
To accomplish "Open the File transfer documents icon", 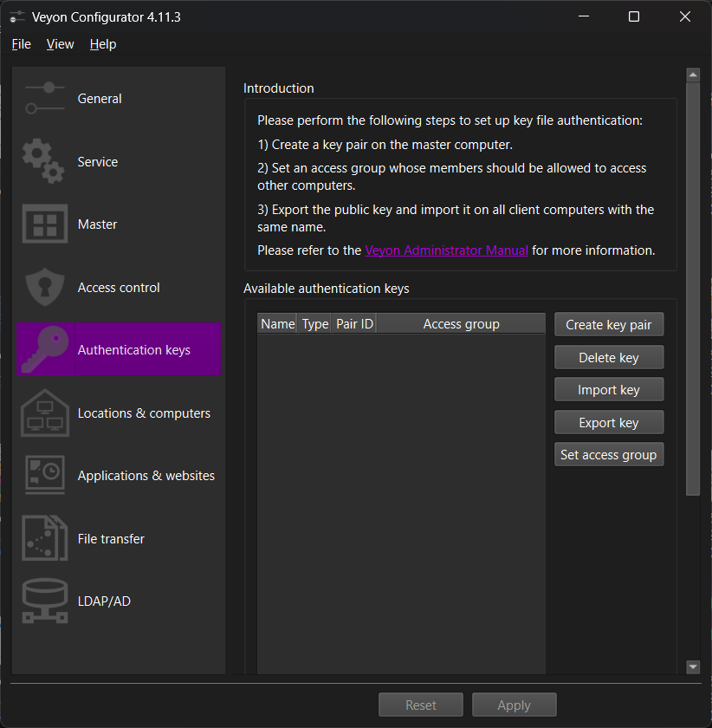I will coord(45,538).
